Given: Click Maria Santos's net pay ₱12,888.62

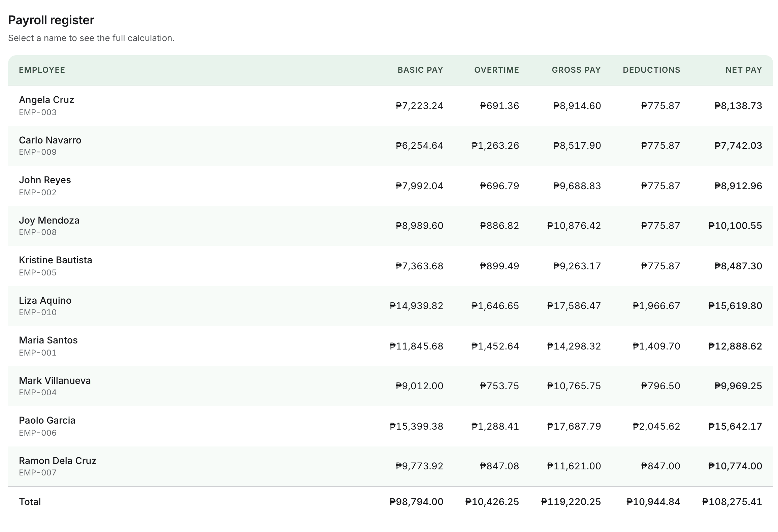Looking at the screenshot, I should coord(735,346).
